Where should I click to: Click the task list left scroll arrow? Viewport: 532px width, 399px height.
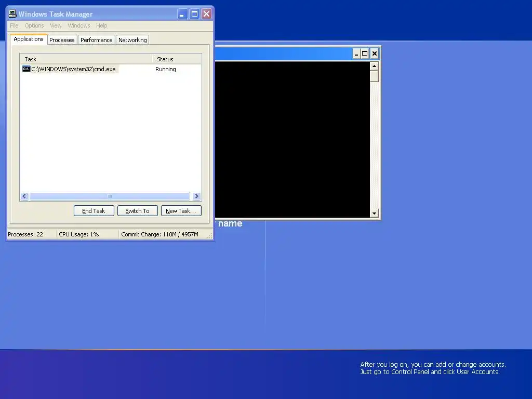(24, 196)
